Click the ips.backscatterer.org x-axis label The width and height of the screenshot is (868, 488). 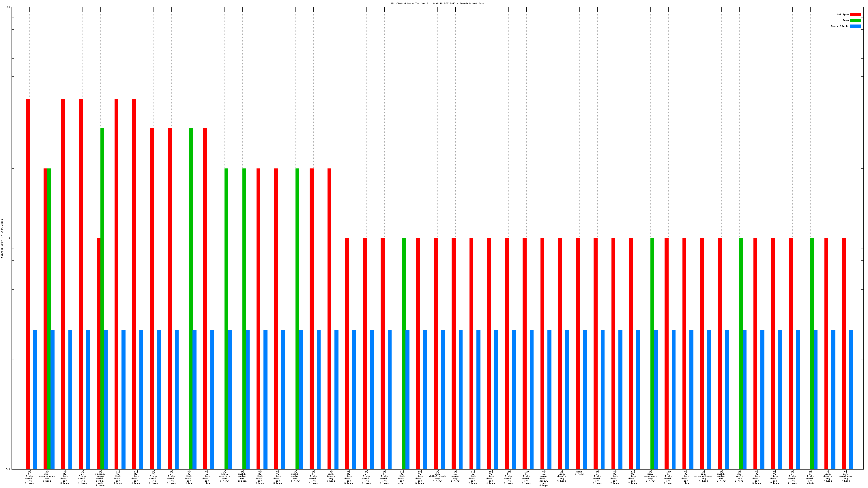tap(703, 476)
